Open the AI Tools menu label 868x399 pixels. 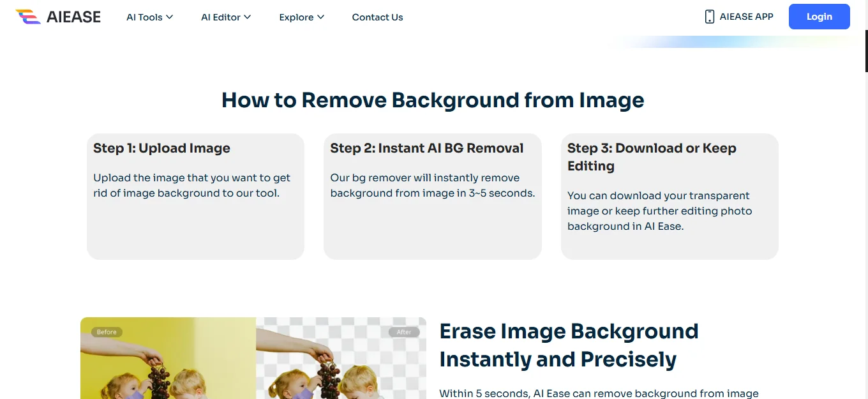(144, 17)
